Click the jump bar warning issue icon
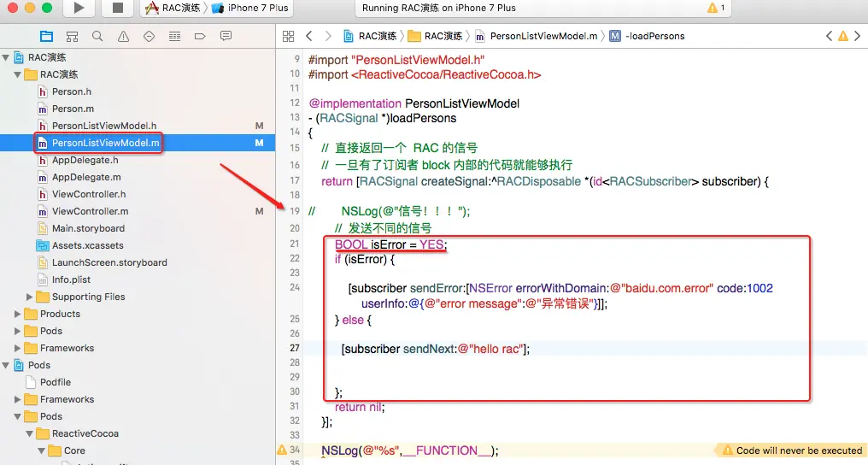The image size is (868, 465). coord(843,37)
